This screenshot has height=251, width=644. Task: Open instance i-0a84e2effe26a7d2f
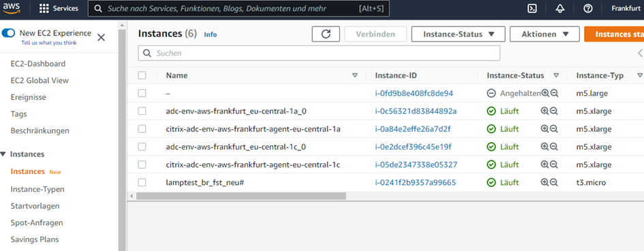click(413, 129)
